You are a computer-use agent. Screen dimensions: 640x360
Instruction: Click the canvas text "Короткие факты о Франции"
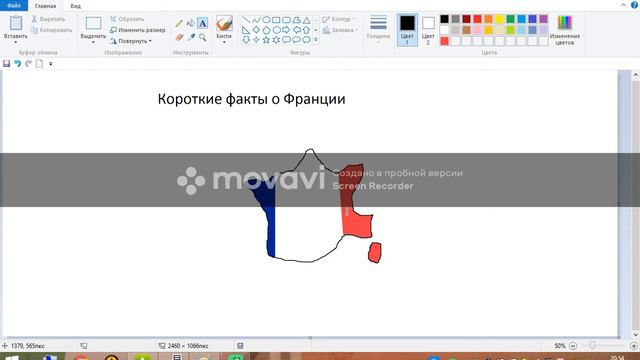[x=251, y=99]
